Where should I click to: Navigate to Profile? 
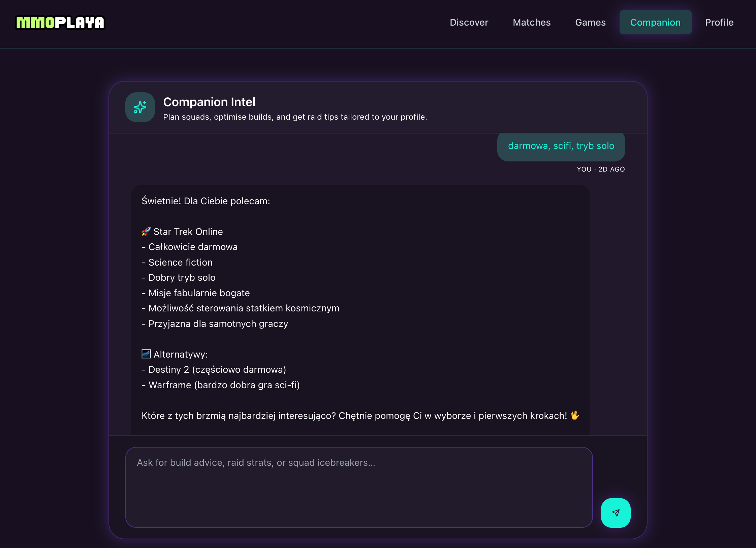[719, 22]
